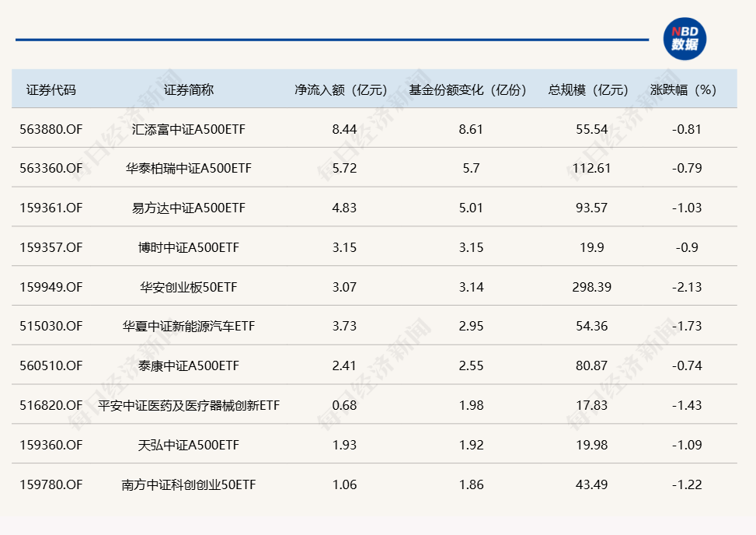This screenshot has height=535, width=756.
Task: Select the 南方中证科创创业50ETF row
Action: click(x=190, y=484)
